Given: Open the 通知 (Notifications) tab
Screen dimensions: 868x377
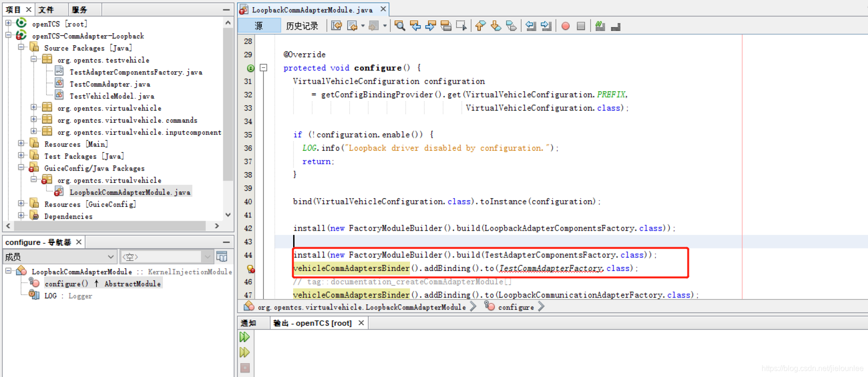Looking at the screenshot, I should click(248, 323).
